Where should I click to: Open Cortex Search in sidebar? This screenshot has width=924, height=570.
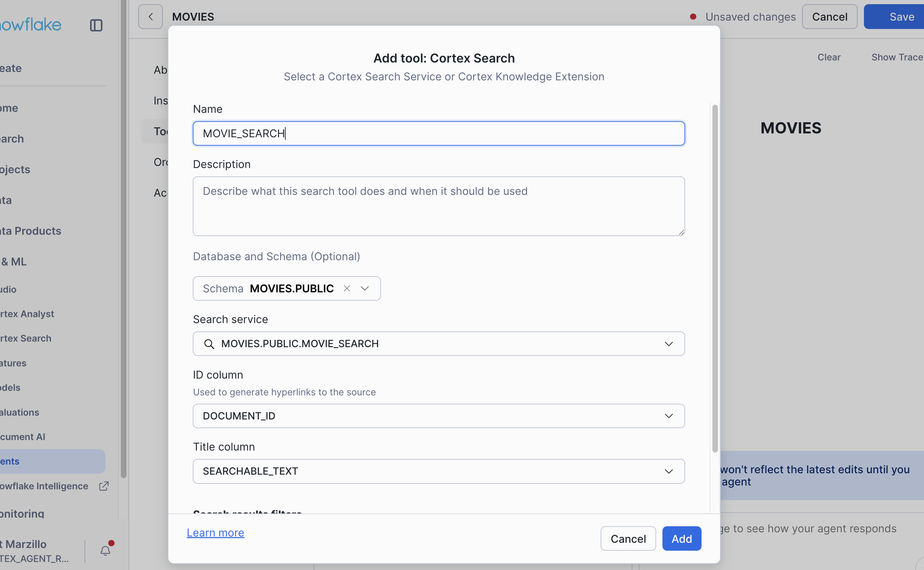tap(25, 338)
